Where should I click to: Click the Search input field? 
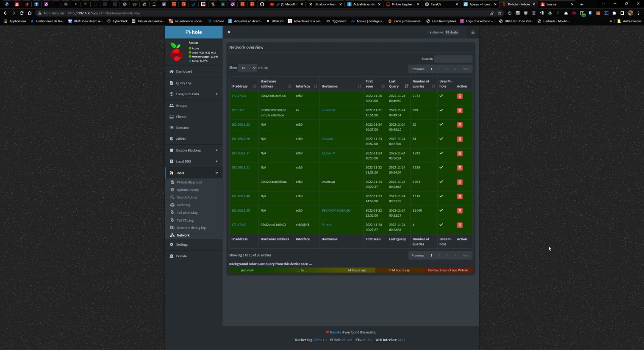tap(453, 59)
